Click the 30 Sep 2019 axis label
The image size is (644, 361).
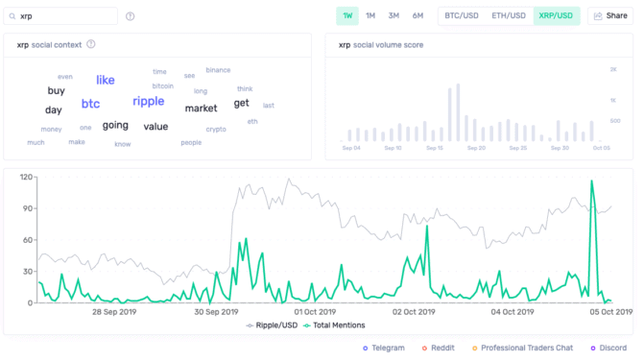[216, 312]
